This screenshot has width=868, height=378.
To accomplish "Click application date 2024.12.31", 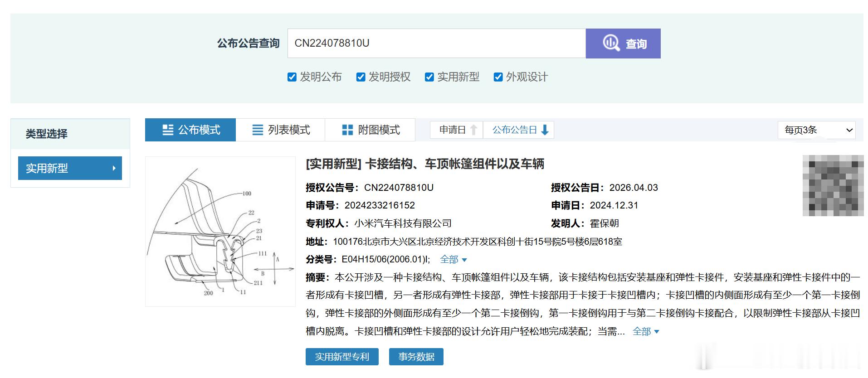I will point(614,205).
